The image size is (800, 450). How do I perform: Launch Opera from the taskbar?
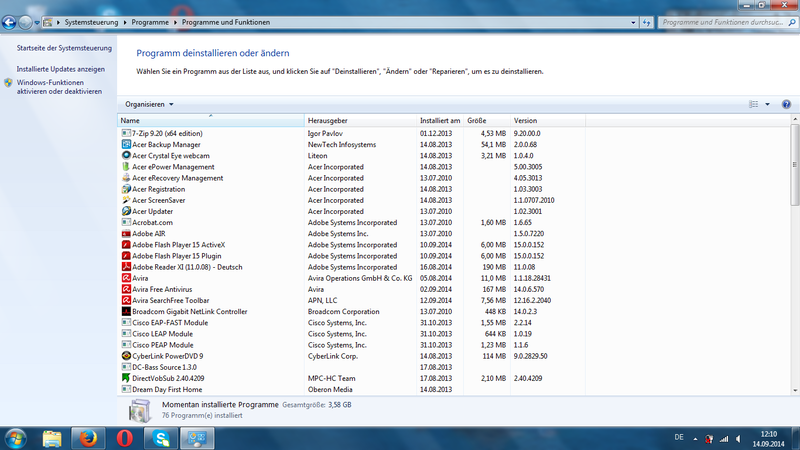click(122, 438)
